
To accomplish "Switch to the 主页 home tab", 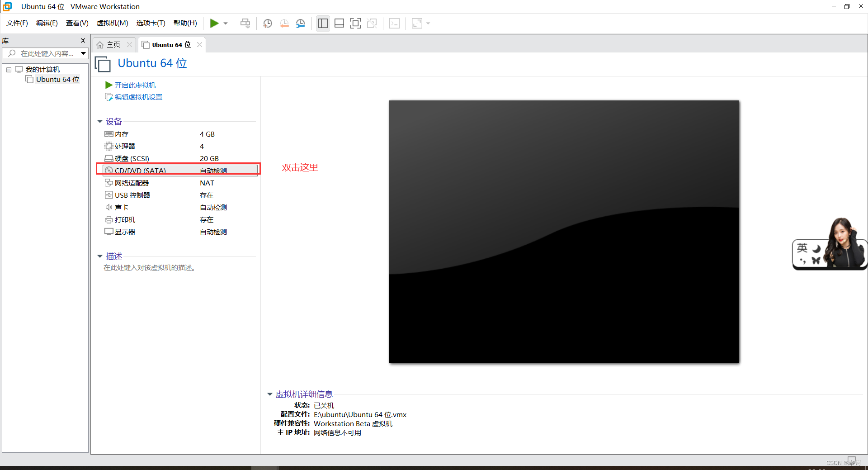I will click(113, 44).
